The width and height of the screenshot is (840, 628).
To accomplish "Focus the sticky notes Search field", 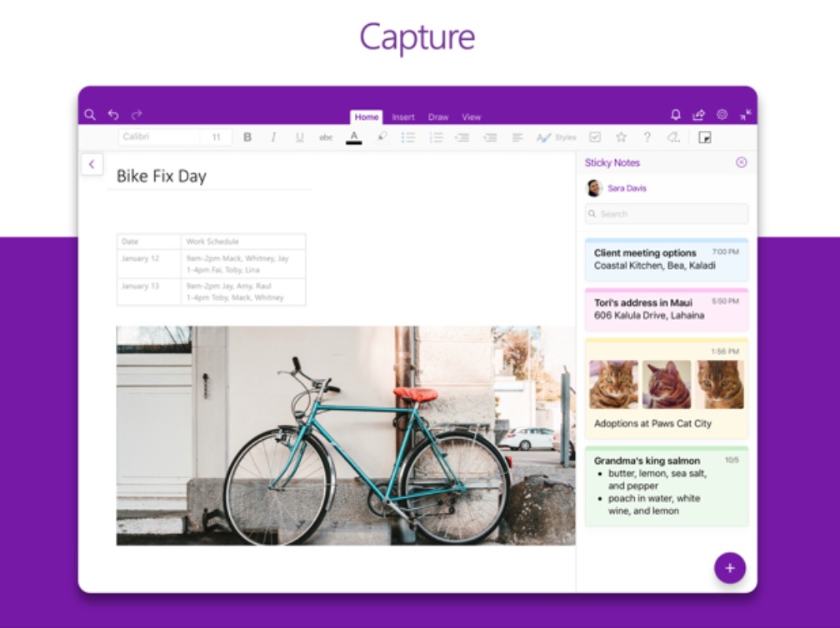I will pyautogui.click(x=667, y=213).
